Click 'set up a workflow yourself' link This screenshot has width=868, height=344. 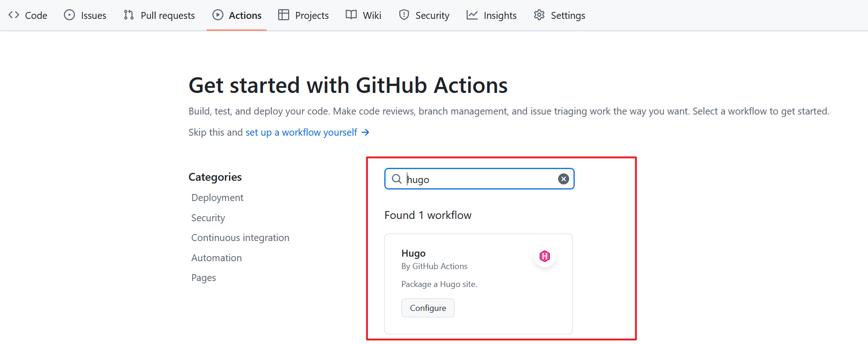point(301,132)
